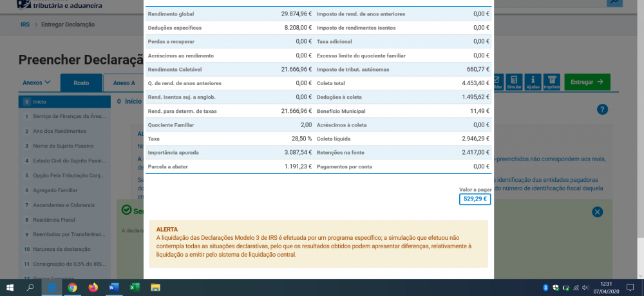Open Google Chrome from the taskbar
This screenshot has height=296, width=644.
[72, 288]
